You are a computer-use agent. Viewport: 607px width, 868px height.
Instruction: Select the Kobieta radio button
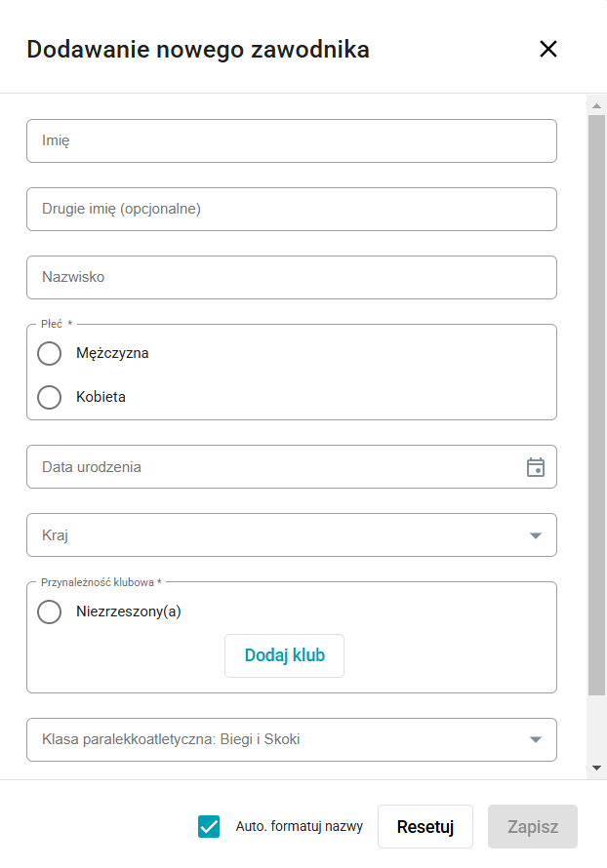pos(49,397)
